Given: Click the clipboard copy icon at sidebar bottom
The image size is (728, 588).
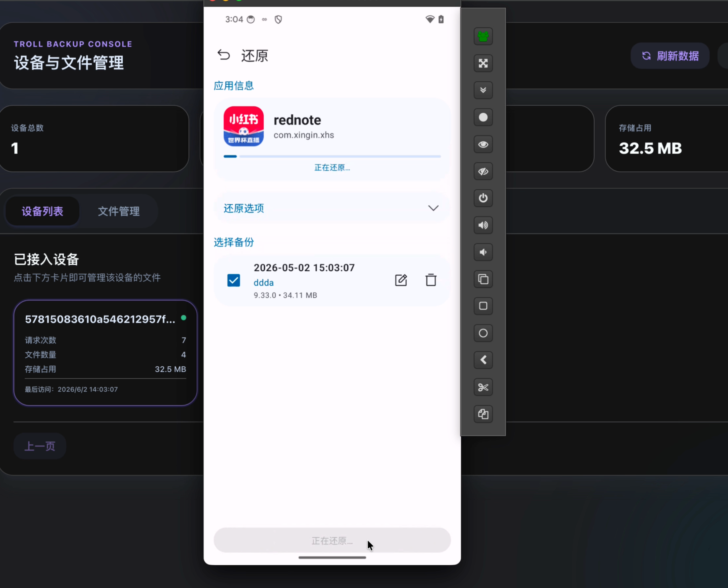Looking at the screenshot, I should click(x=483, y=414).
